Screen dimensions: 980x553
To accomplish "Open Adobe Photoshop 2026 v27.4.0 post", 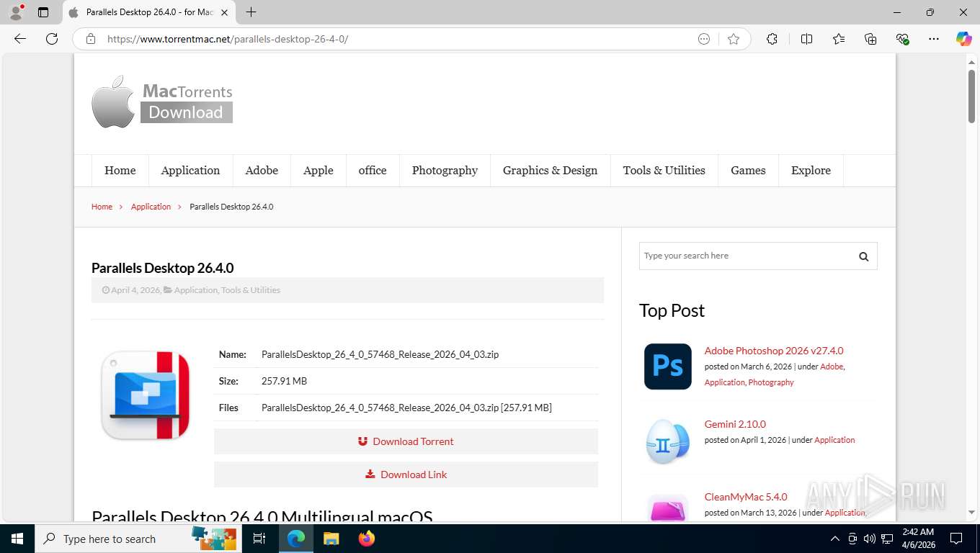I will (774, 351).
